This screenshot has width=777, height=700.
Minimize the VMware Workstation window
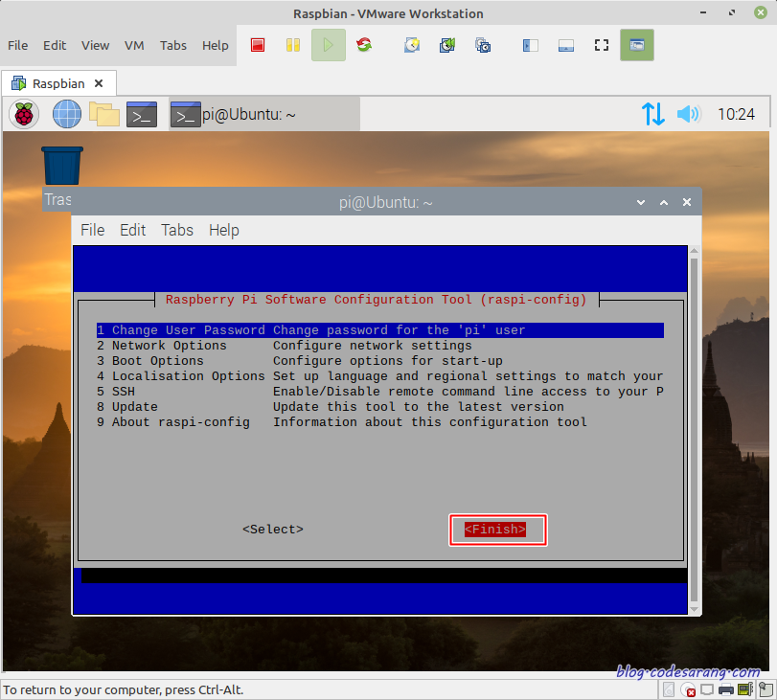pyautogui.click(x=703, y=12)
